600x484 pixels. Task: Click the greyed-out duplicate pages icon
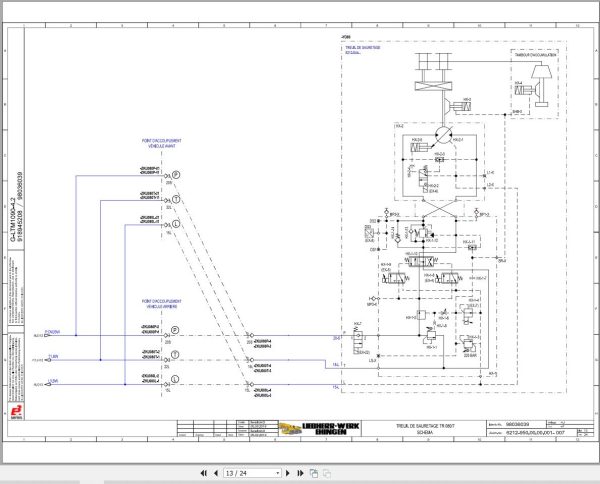tap(327, 473)
